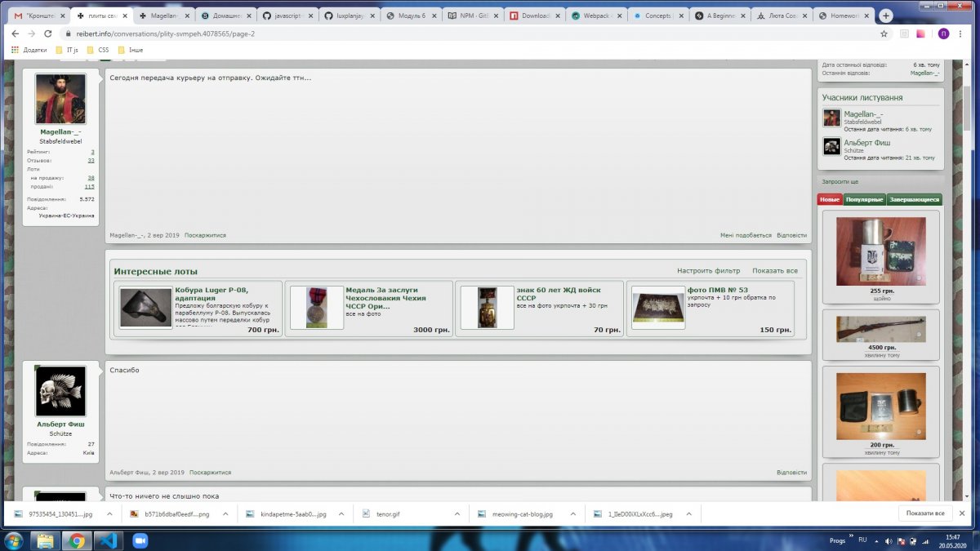Expand options for meowing-cat-blog.jpg download
Image resolution: width=980 pixels, height=551 pixels.
[573, 514]
